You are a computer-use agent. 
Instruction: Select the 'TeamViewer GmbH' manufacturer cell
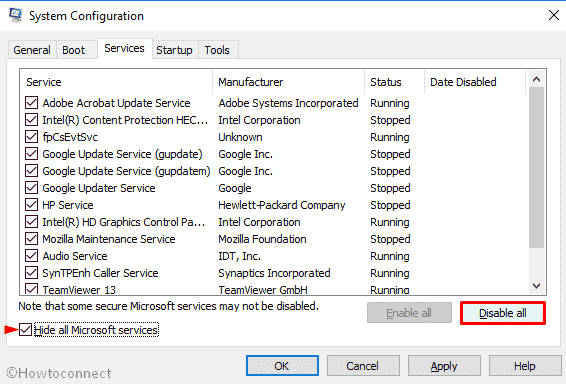(x=263, y=289)
